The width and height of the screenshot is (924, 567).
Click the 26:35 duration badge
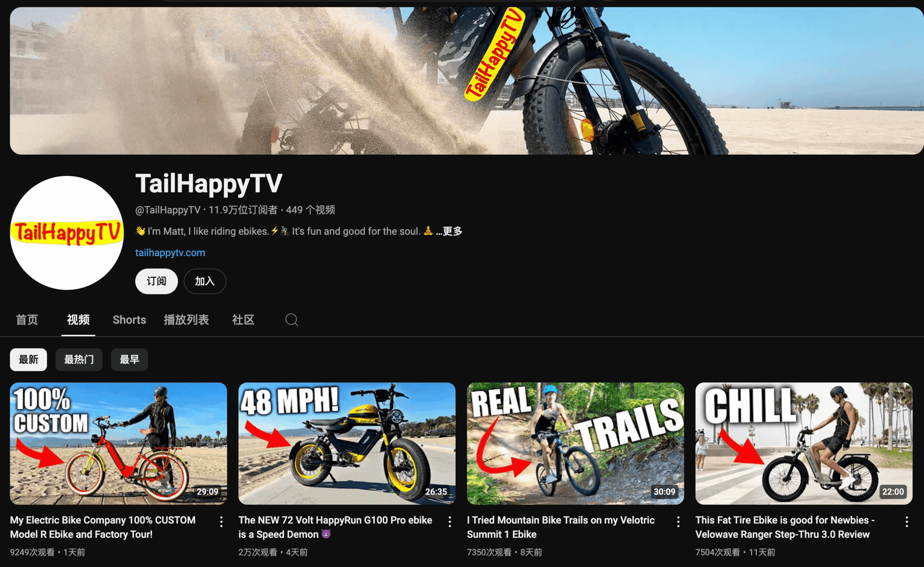pyautogui.click(x=436, y=492)
